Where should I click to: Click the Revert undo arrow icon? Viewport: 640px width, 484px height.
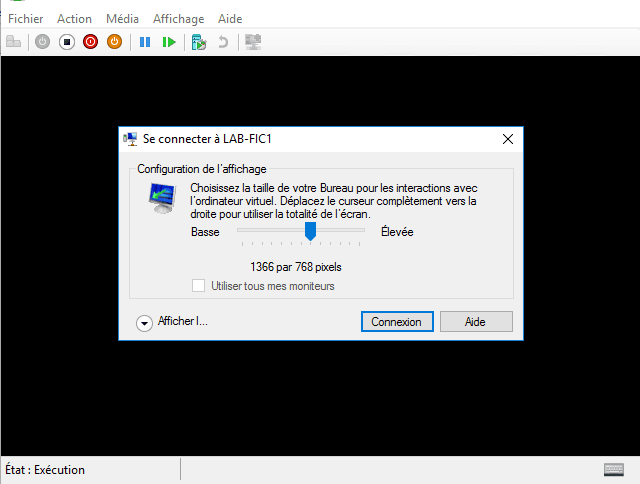tap(223, 42)
